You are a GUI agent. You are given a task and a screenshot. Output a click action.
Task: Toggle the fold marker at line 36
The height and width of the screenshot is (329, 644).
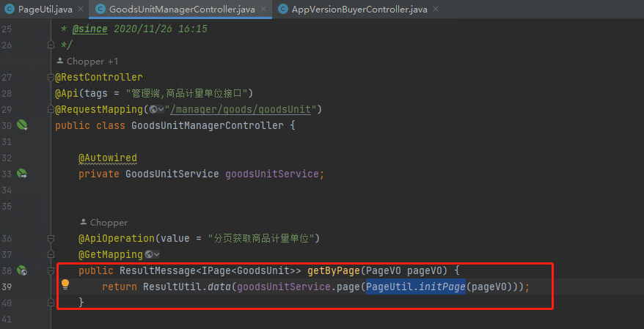tap(51, 238)
